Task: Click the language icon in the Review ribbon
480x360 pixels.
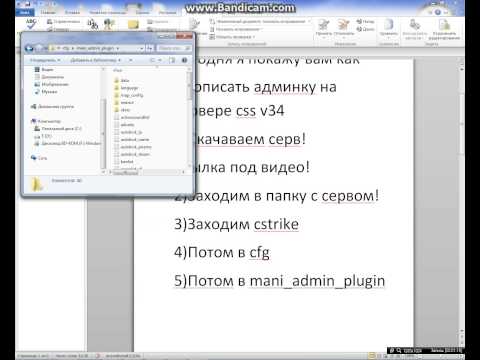Action: 109,24
